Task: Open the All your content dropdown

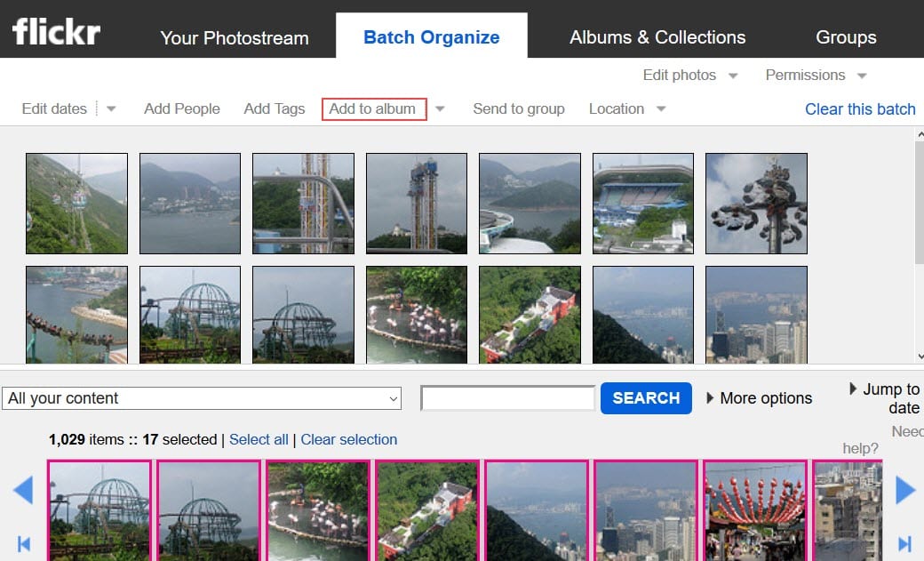Action: (x=202, y=398)
